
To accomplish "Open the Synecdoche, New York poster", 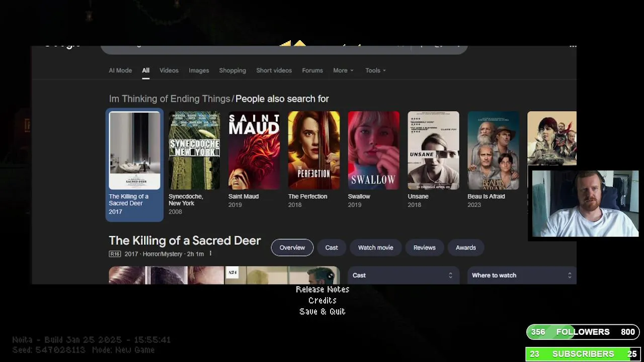I will tap(194, 150).
